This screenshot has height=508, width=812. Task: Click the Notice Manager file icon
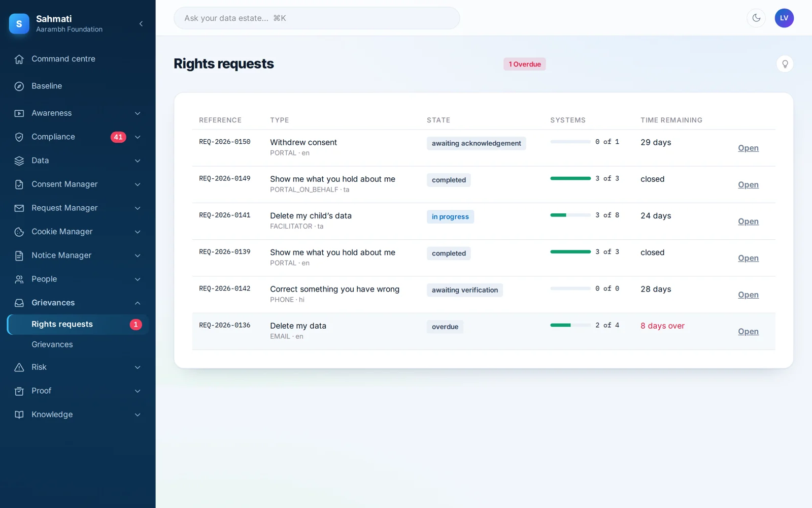click(19, 256)
